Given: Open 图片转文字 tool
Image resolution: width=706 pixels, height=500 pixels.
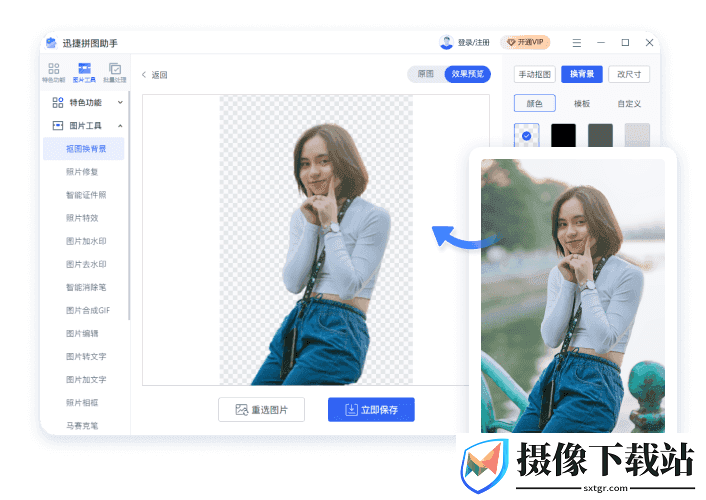Looking at the screenshot, I should click(x=86, y=356).
